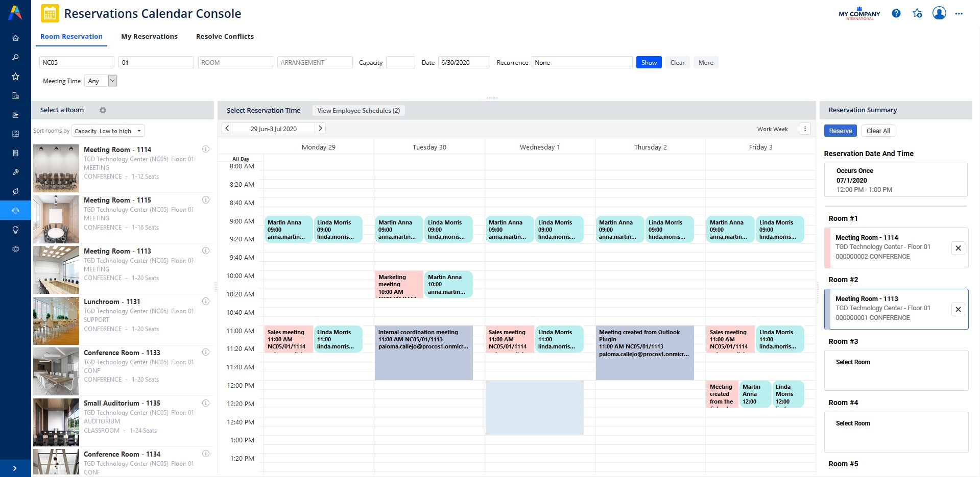980x477 pixels.
Task: Click the help question mark icon
Action: 896,14
